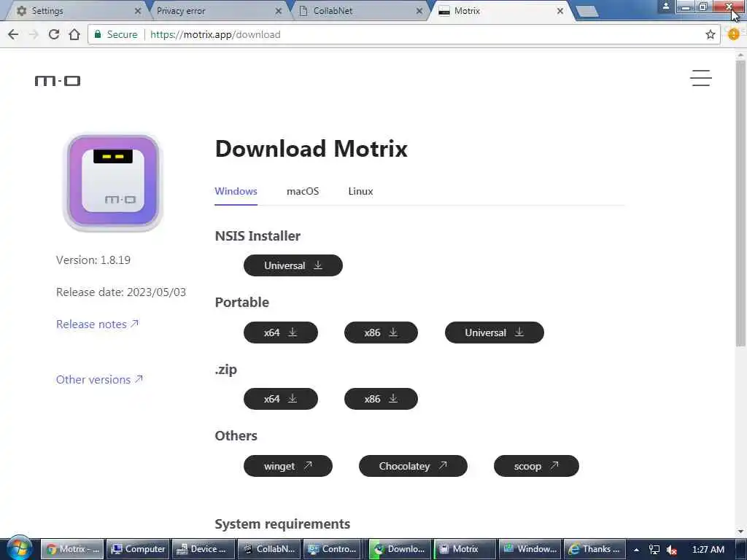
Task: Open the Motrix app taskbar window
Action: pyautogui.click(x=466, y=549)
